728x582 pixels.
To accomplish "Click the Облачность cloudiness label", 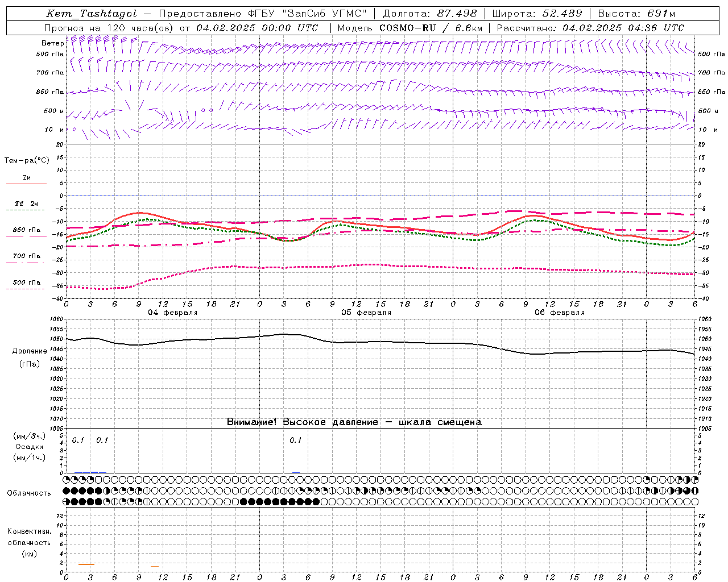I will (x=29, y=493).
